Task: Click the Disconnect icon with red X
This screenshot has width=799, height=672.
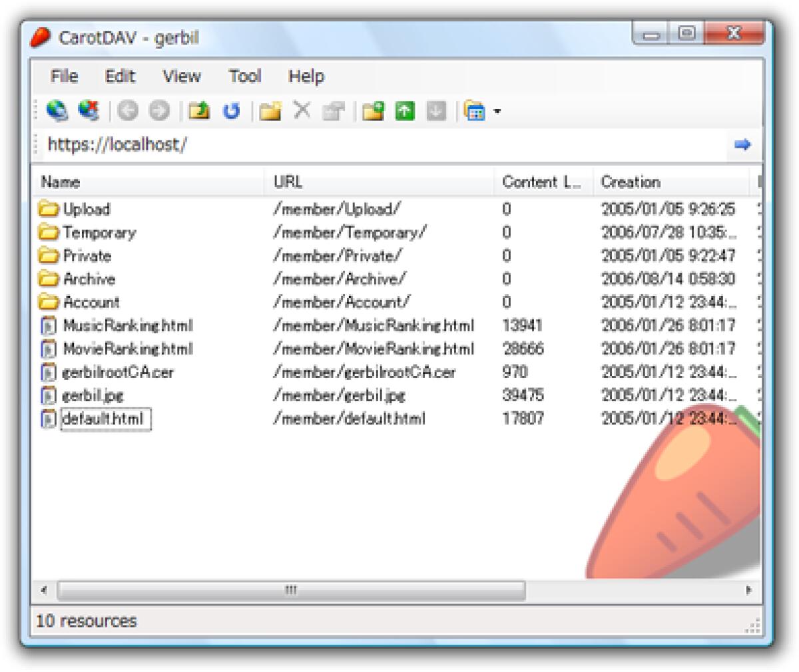Action: click(x=88, y=111)
